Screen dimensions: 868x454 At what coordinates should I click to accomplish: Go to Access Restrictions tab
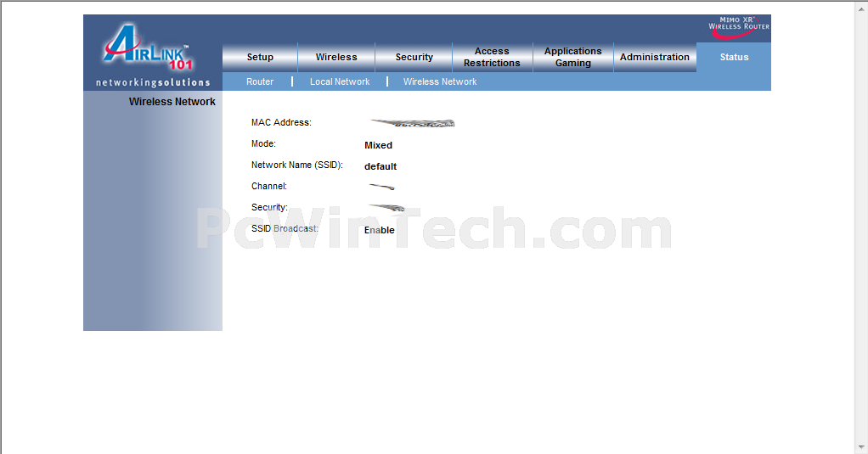[x=492, y=57]
